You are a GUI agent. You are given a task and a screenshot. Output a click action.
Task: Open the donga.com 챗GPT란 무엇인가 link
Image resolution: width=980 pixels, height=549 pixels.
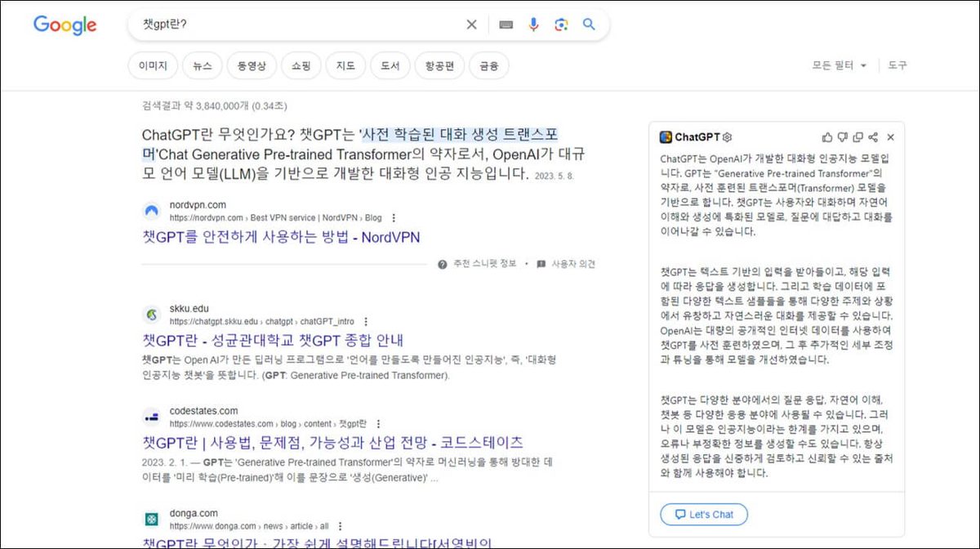[316, 542]
